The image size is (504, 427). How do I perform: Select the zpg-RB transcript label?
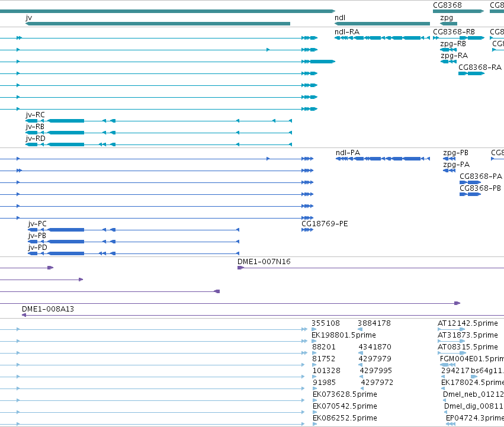[x=453, y=44]
